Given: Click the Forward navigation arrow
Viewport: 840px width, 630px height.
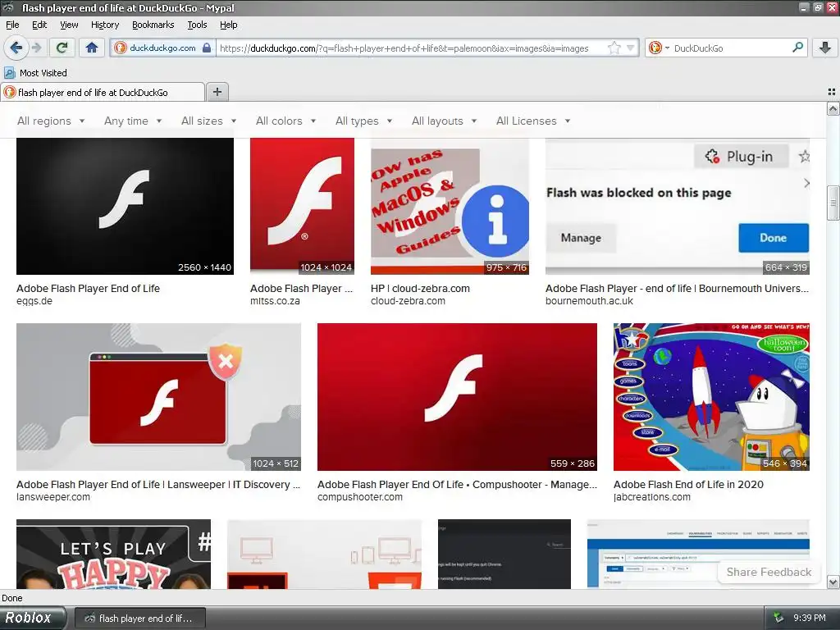Looking at the screenshot, I should (x=36, y=48).
